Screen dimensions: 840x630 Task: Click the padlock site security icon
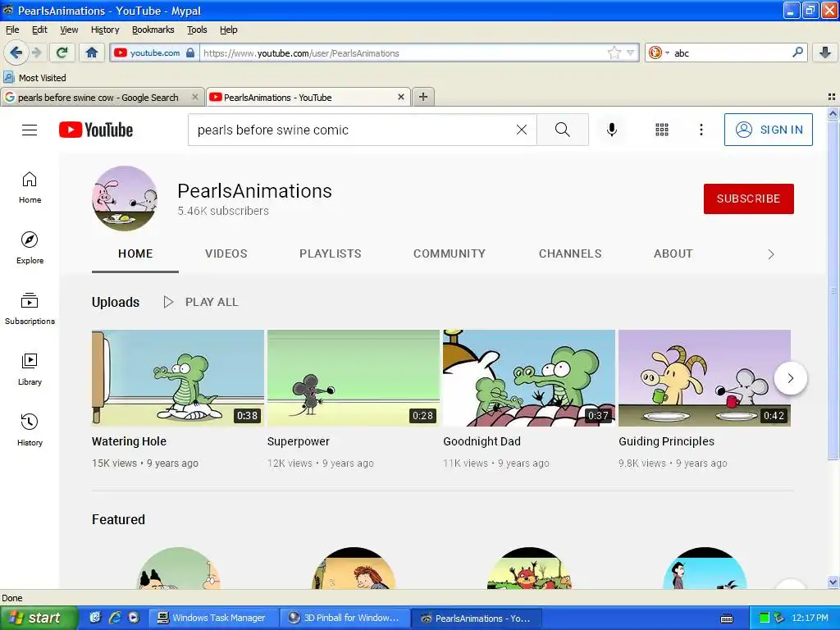[190, 52]
